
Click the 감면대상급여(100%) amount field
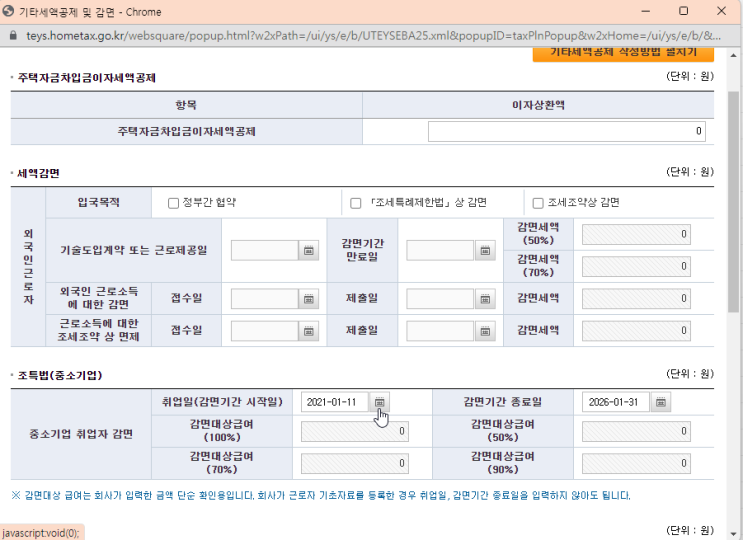click(x=355, y=432)
